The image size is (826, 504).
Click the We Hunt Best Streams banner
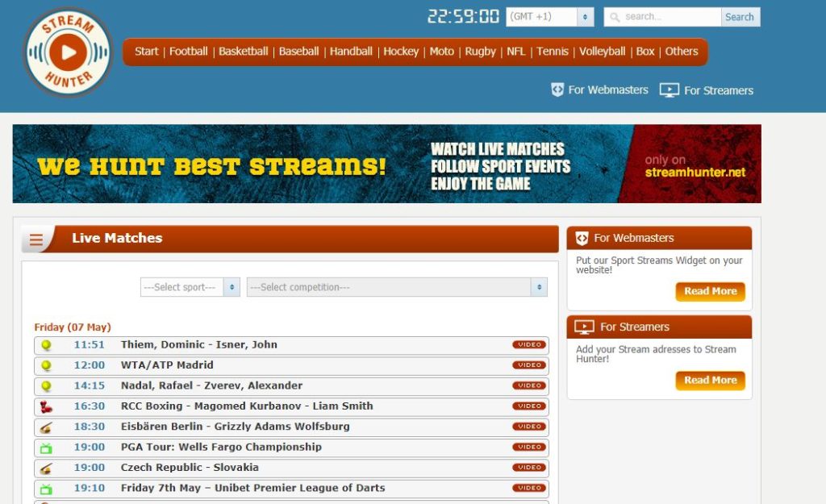click(x=386, y=164)
